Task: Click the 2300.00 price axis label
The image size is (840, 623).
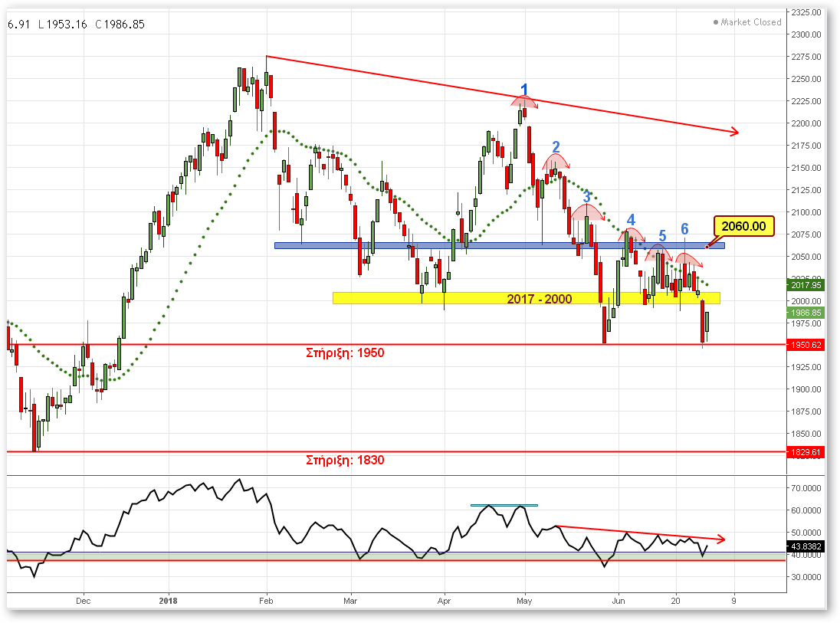Action: coord(806,34)
